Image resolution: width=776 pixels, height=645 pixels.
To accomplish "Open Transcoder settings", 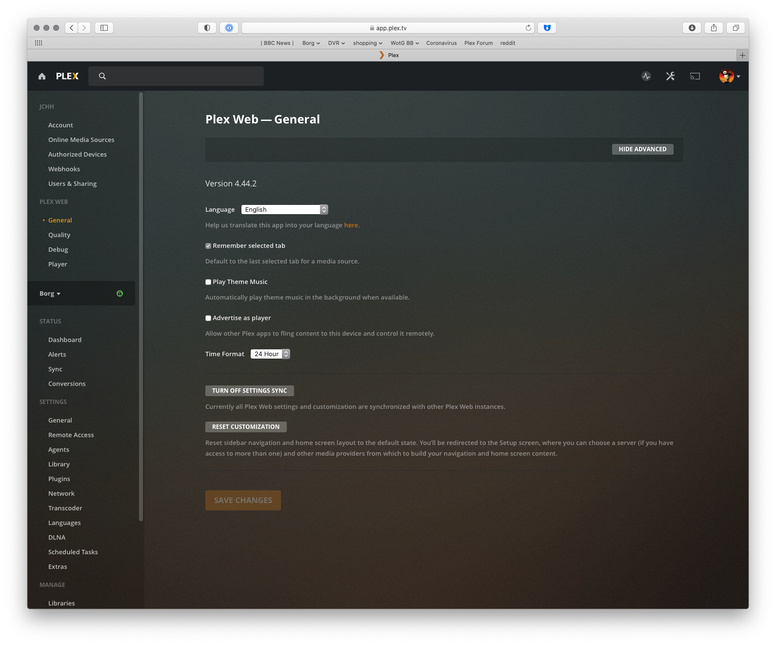I will [65, 508].
